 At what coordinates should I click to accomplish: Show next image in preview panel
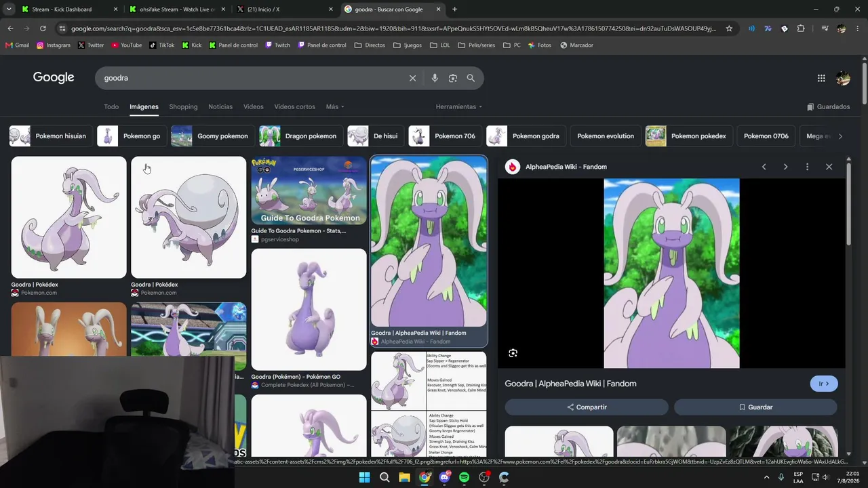click(786, 167)
